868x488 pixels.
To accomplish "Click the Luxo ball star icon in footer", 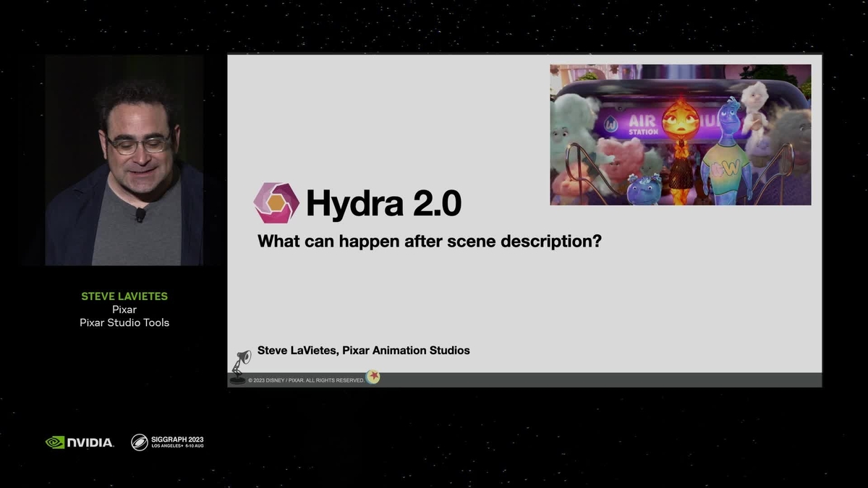I will [x=373, y=377].
